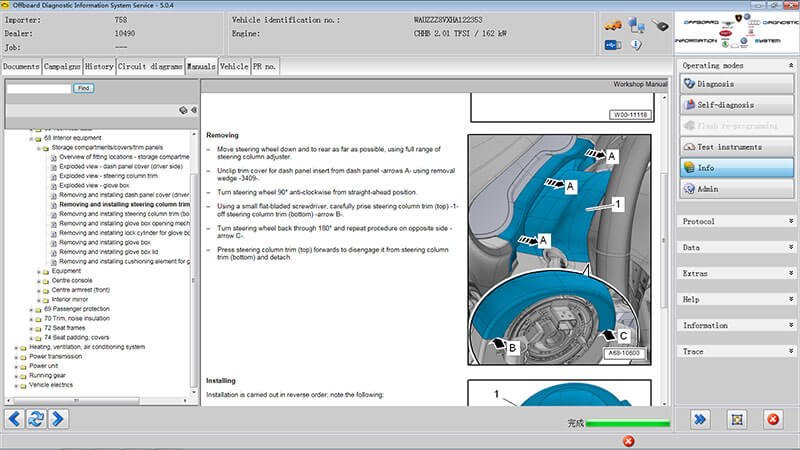Select Heating, ventilation, air conditioning system
The image size is (800, 450).
tap(87, 347)
